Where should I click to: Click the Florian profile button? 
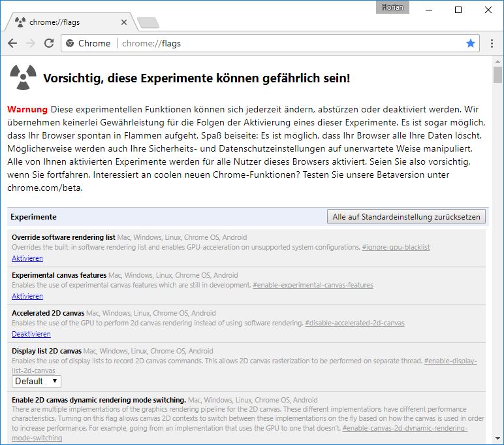point(392,7)
